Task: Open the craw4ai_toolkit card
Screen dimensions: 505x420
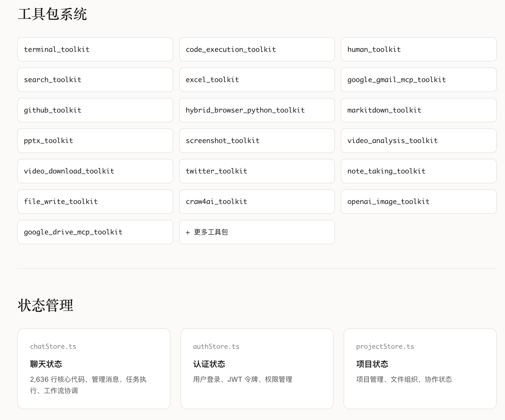Action: [257, 201]
